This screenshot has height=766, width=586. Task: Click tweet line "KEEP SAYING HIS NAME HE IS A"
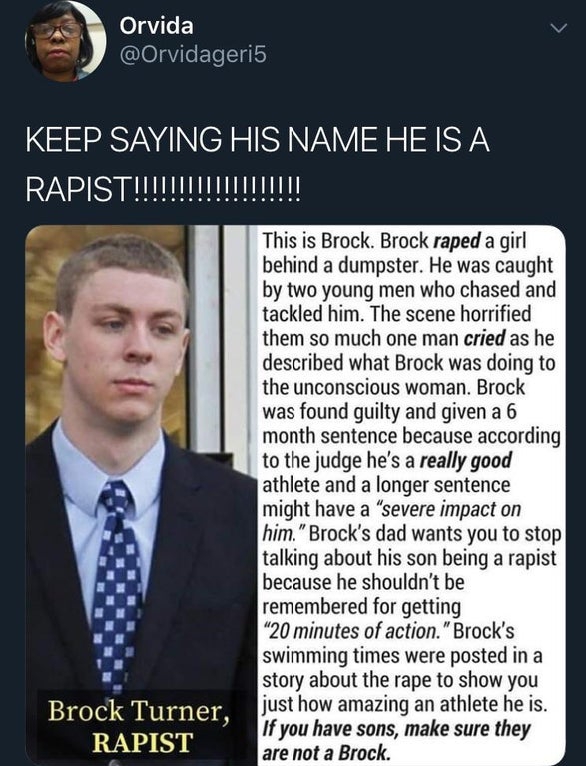257,140
